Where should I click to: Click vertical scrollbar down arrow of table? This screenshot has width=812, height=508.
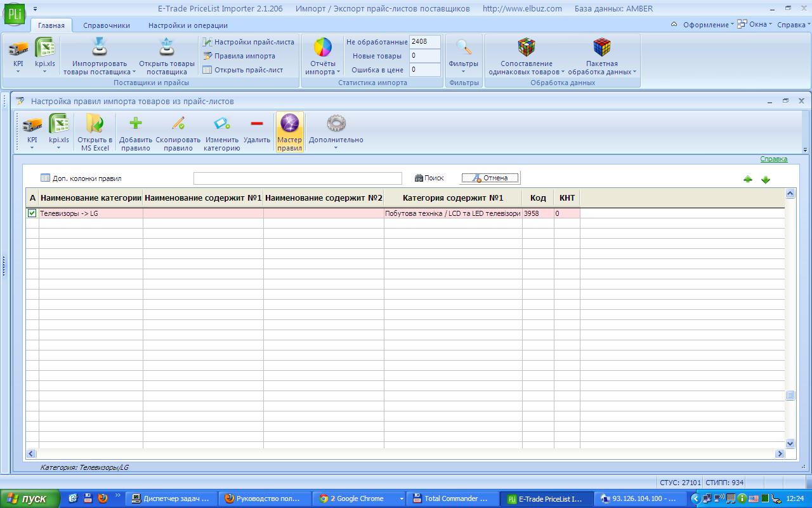point(790,444)
